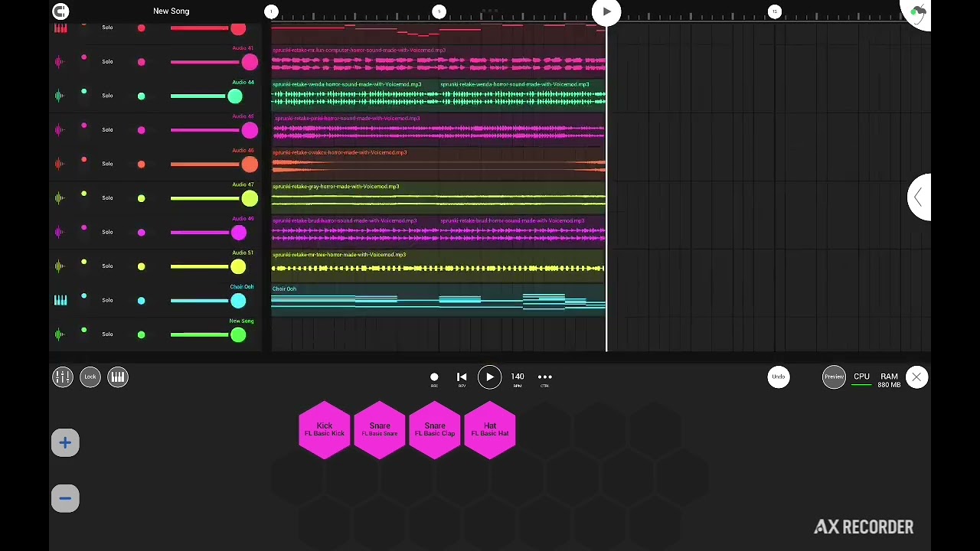Image resolution: width=980 pixels, height=551 pixels.
Task: Click Audio 44 volume slider knob
Action: (235, 96)
